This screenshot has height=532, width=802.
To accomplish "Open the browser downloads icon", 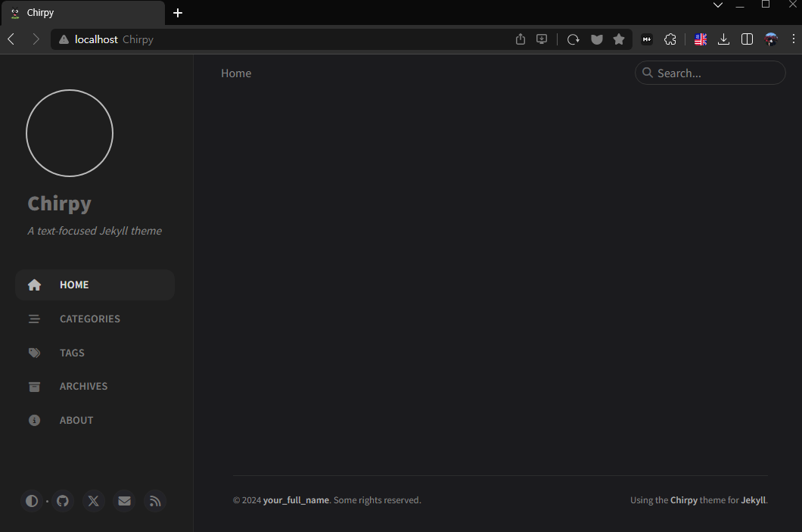I will coord(723,39).
